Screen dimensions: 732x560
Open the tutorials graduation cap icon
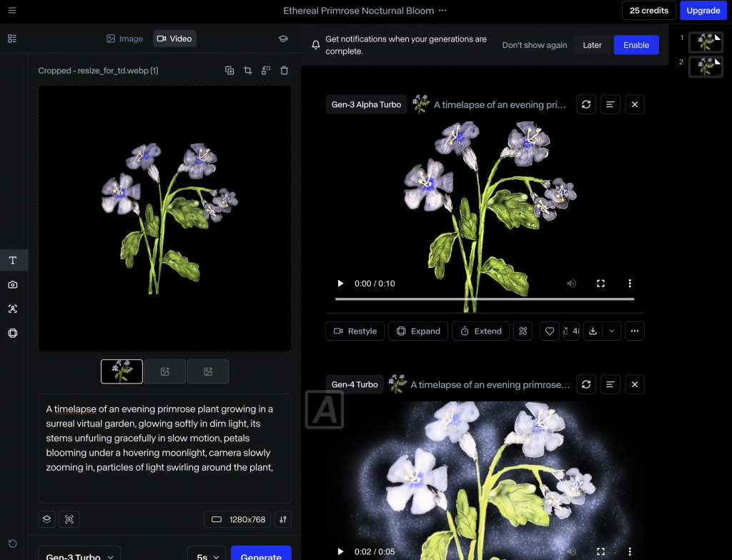click(x=283, y=39)
